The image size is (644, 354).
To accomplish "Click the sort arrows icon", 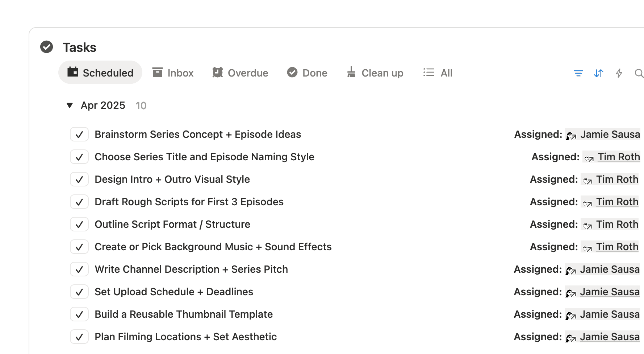I will click(x=599, y=73).
